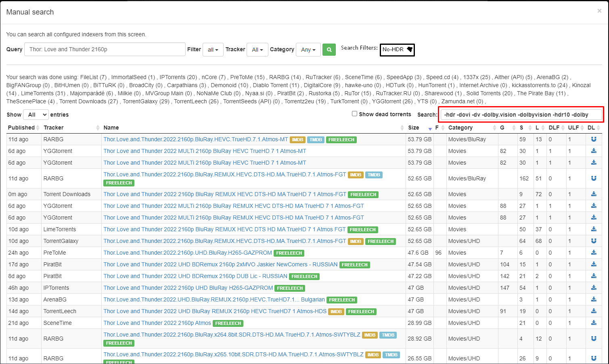Click the download icon on the LimeTorrents result
Viewport: 609px width, 364px height.
(x=594, y=229)
